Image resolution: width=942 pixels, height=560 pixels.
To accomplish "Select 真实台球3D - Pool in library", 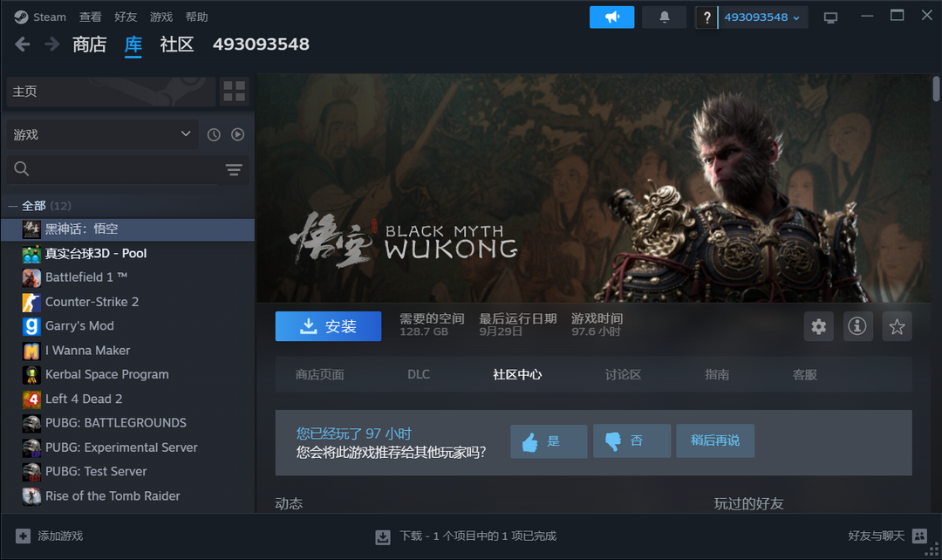I will (x=128, y=254).
